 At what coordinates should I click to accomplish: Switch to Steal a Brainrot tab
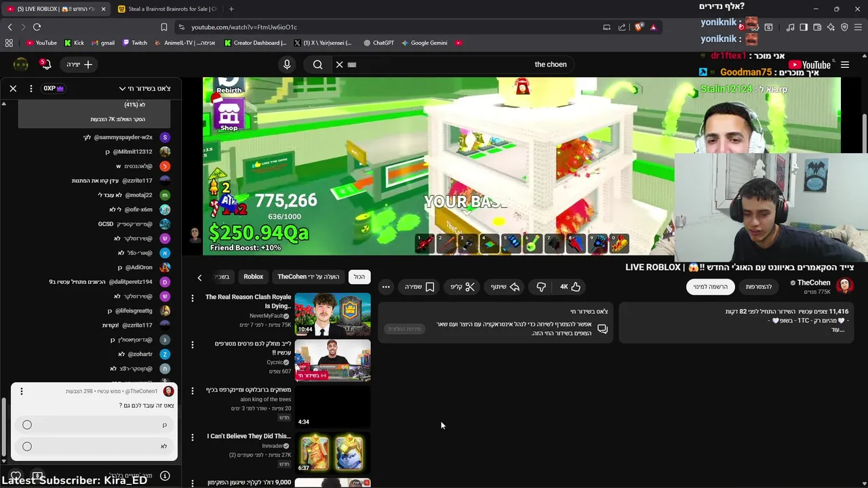click(167, 9)
